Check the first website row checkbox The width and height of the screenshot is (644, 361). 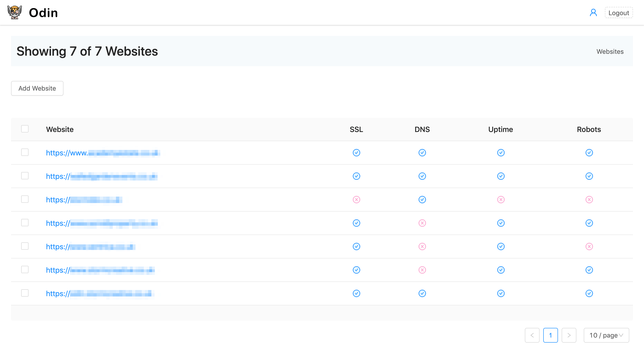pos(25,152)
